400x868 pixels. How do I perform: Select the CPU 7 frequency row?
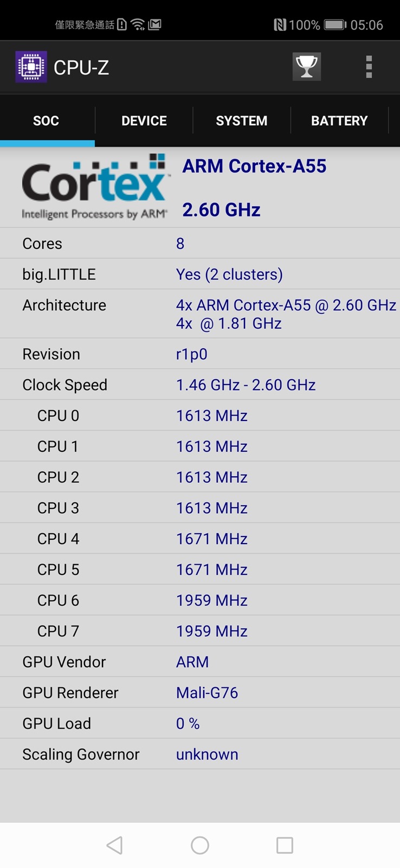pyautogui.click(x=200, y=631)
